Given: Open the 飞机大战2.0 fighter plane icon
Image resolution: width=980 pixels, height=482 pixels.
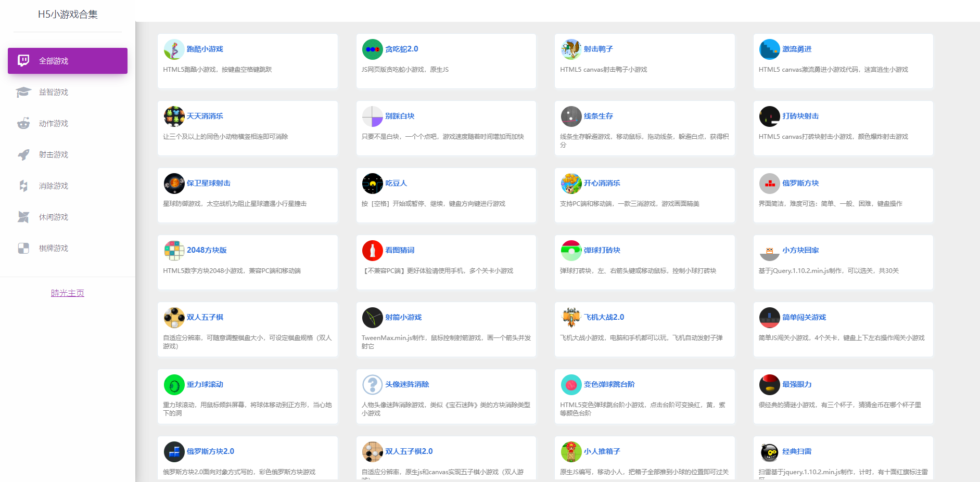Looking at the screenshot, I should pyautogui.click(x=571, y=317).
